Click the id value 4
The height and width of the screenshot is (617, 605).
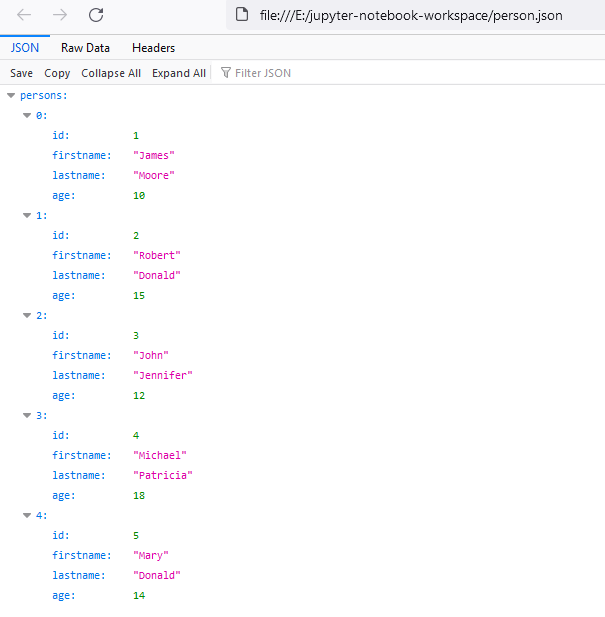click(x=136, y=436)
